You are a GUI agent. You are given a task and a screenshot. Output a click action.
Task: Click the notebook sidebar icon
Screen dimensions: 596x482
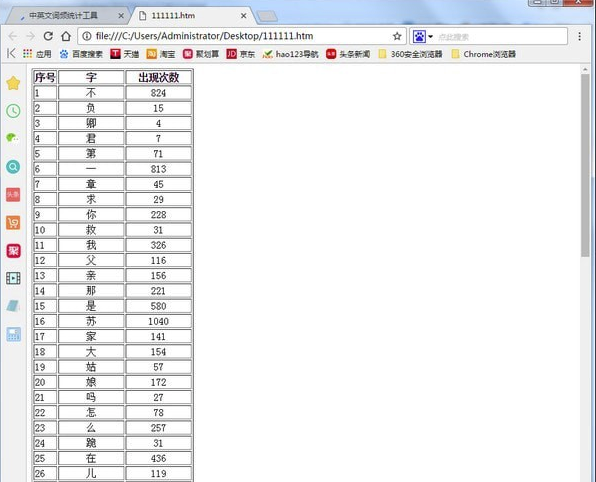point(13,306)
